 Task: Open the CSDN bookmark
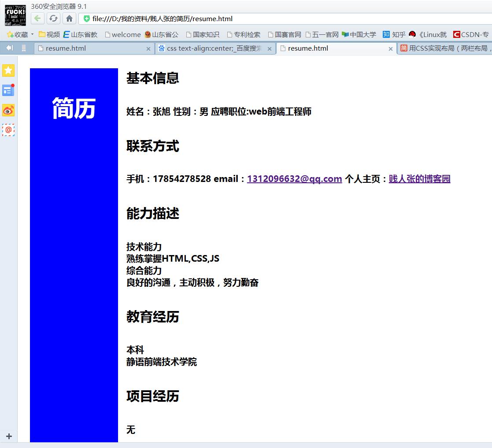pyautogui.click(x=471, y=34)
